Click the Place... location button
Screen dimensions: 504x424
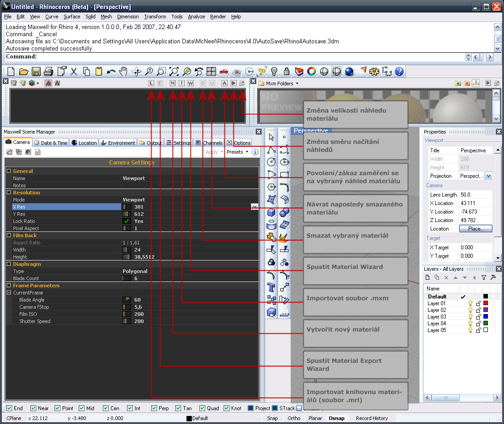[475, 229]
